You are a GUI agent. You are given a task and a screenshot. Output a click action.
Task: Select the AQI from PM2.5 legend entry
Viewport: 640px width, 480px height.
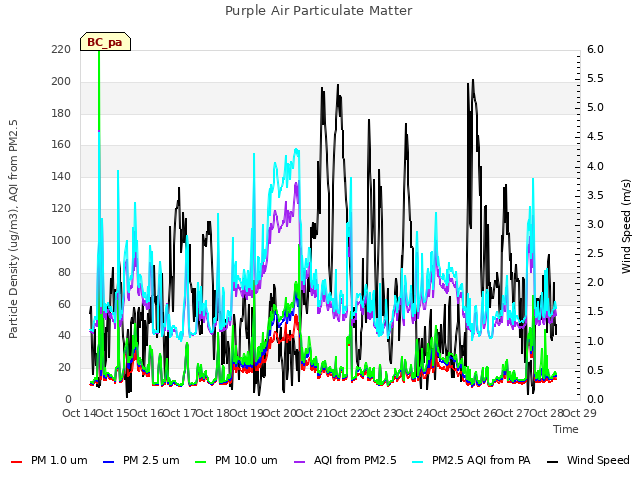pos(345,460)
